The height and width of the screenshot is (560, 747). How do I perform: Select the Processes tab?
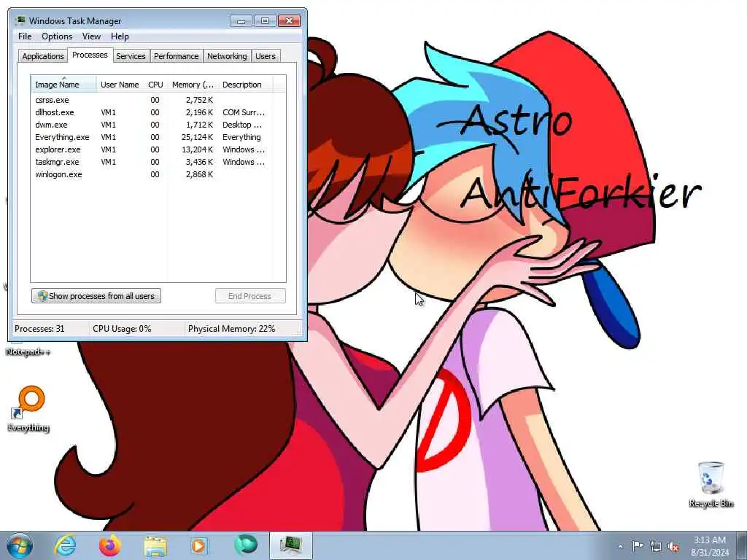(90, 55)
